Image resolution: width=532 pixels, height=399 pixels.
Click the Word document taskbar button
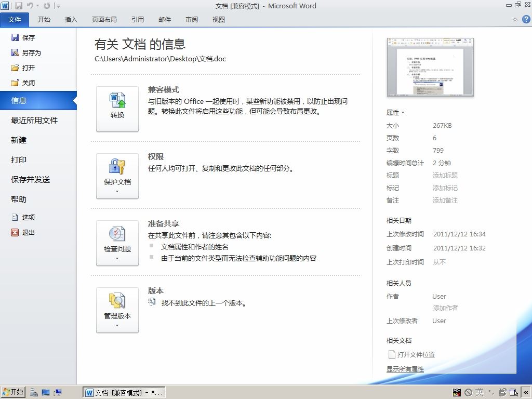124,393
